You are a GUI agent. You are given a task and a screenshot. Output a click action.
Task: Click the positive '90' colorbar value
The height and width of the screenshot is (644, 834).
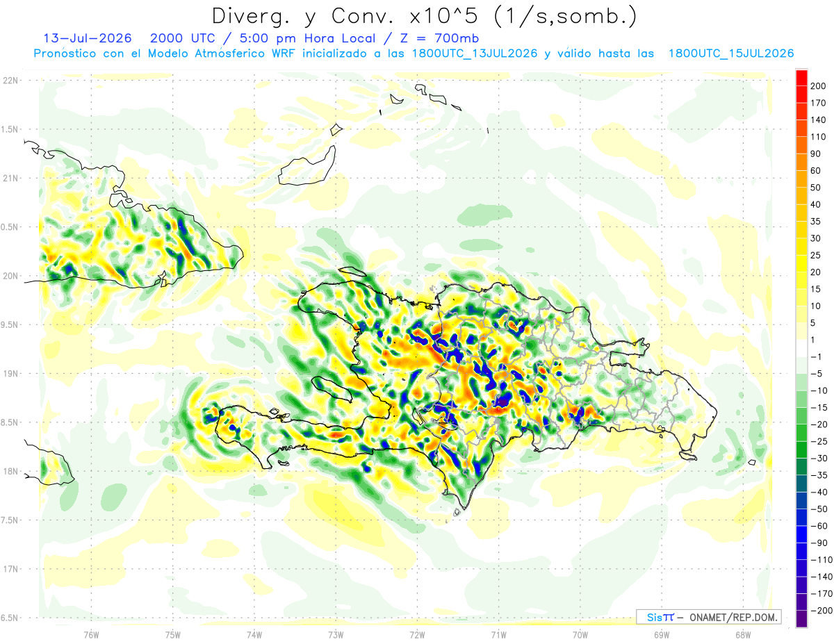click(x=816, y=154)
